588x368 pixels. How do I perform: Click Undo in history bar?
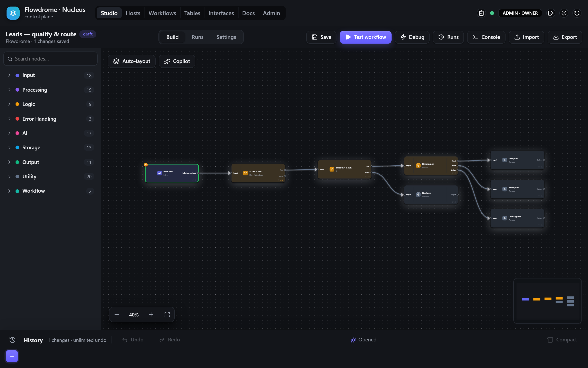pos(133,340)
